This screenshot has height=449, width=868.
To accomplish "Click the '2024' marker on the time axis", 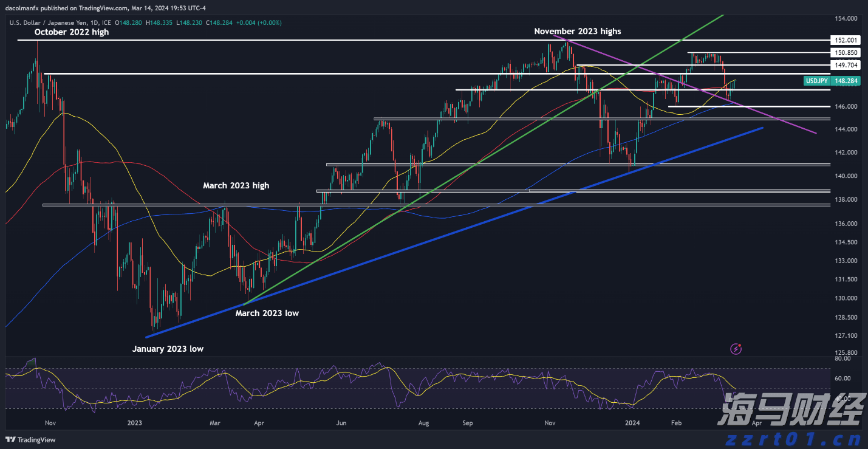I will pyautogui.click(x=632, y=422).
